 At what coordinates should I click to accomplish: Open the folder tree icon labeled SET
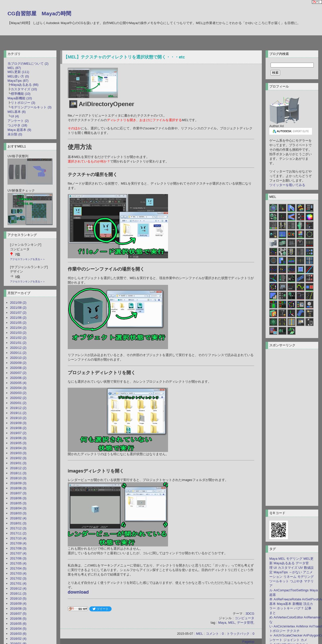pos(309,313)
